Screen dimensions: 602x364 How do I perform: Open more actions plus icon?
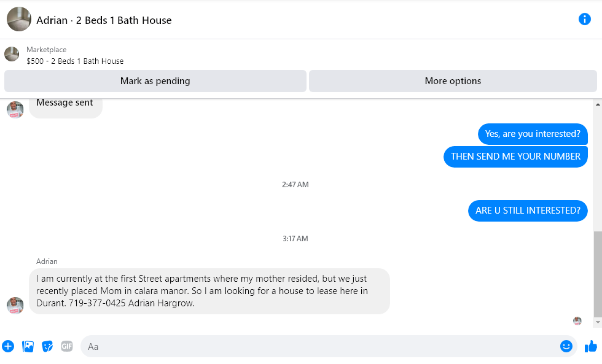point(8,346)
